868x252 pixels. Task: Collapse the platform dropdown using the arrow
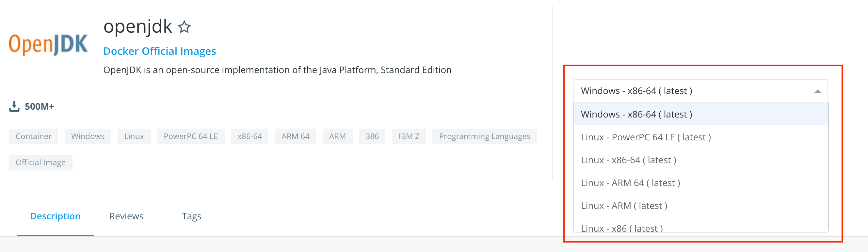tap(817, 91)
